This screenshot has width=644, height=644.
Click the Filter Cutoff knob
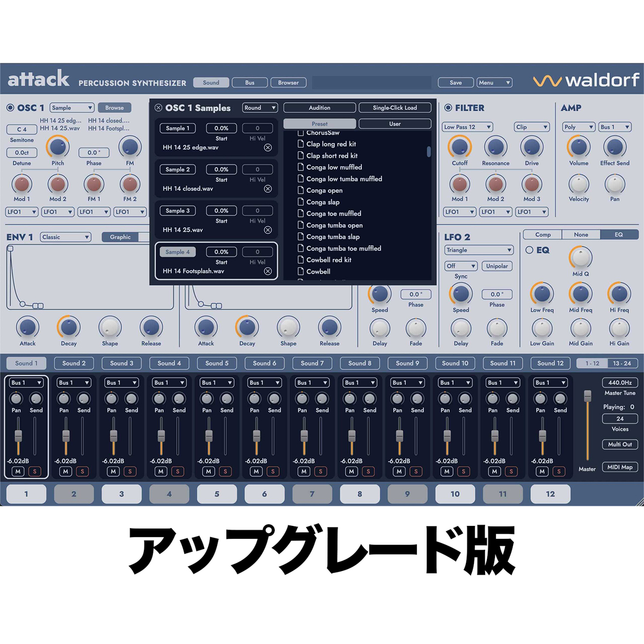point(459,147)
